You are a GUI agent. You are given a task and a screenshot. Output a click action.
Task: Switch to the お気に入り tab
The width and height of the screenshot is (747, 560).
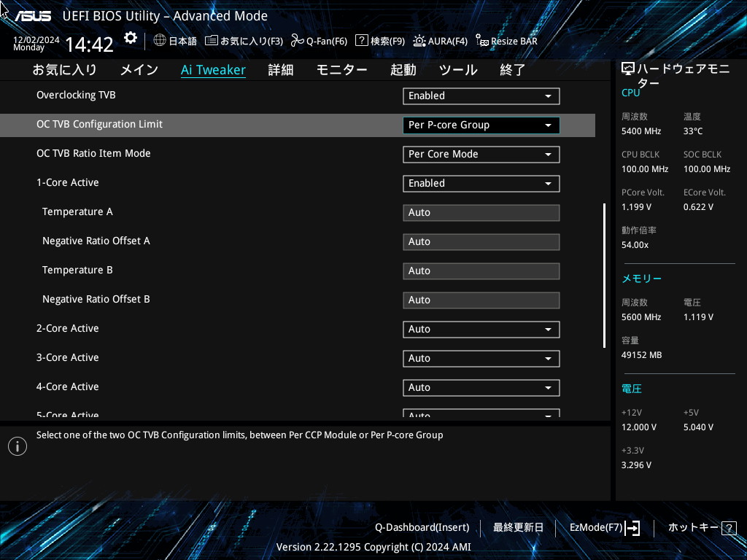65,70
